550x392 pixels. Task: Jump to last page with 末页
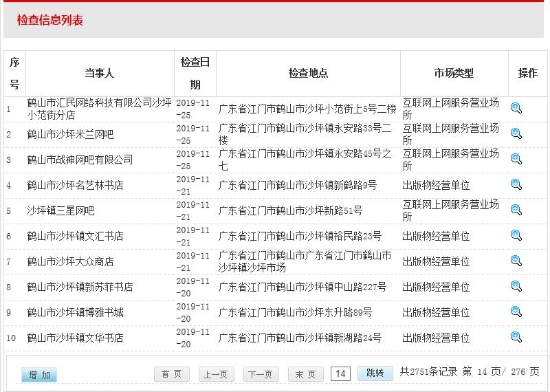coord(306,374)
